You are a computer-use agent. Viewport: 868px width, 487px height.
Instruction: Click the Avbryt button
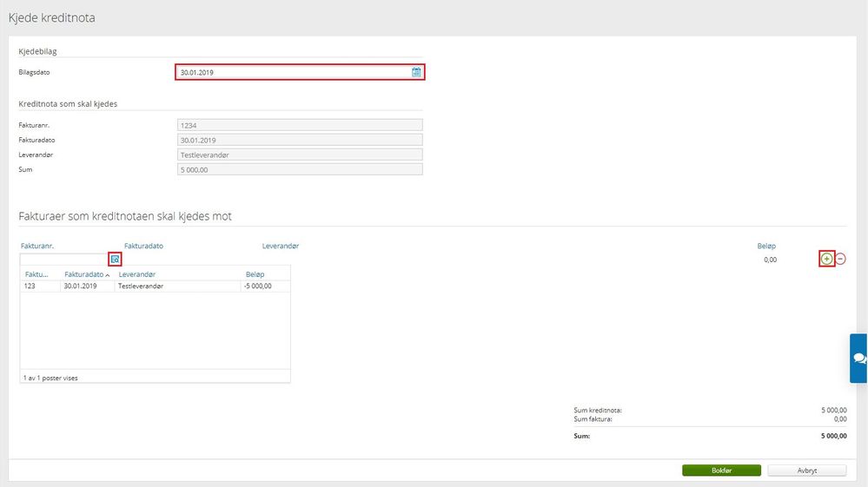point(806,471)
